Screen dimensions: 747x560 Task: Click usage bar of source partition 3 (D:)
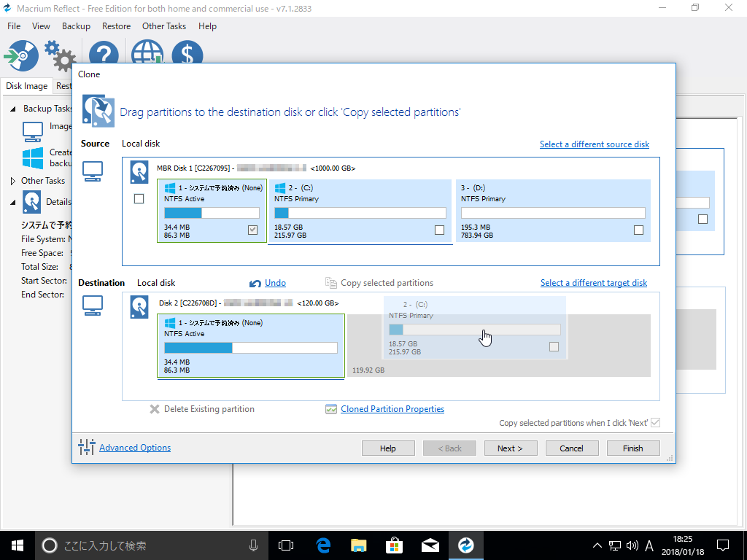tap(553, 213)
